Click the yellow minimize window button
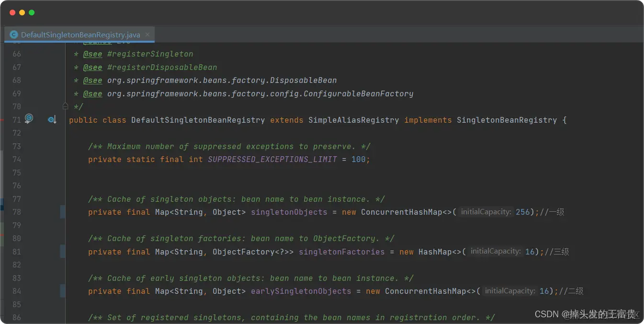This screenshot has width=644, height=324. 22,12
